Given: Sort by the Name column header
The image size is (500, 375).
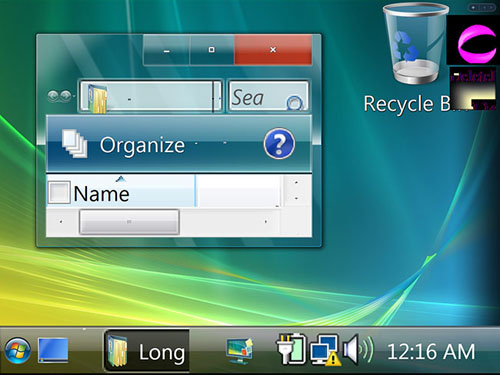Looking at the screenshot, I should point(121,191).
